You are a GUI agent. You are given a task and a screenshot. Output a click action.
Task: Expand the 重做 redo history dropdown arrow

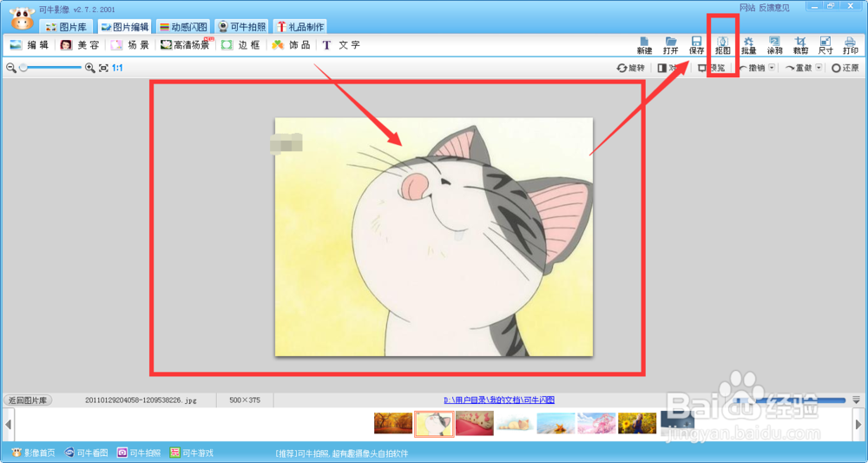pos(819,68)
